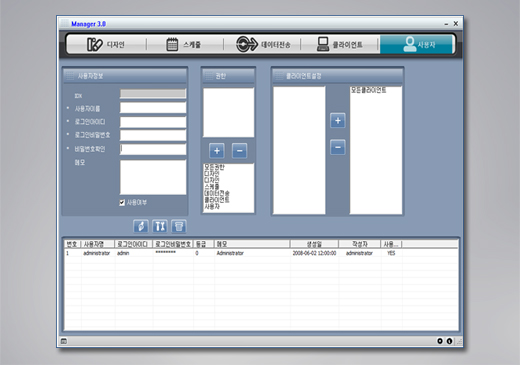Select the 클라이언트 client tab

pyautogui.click(x=340, y=44)
